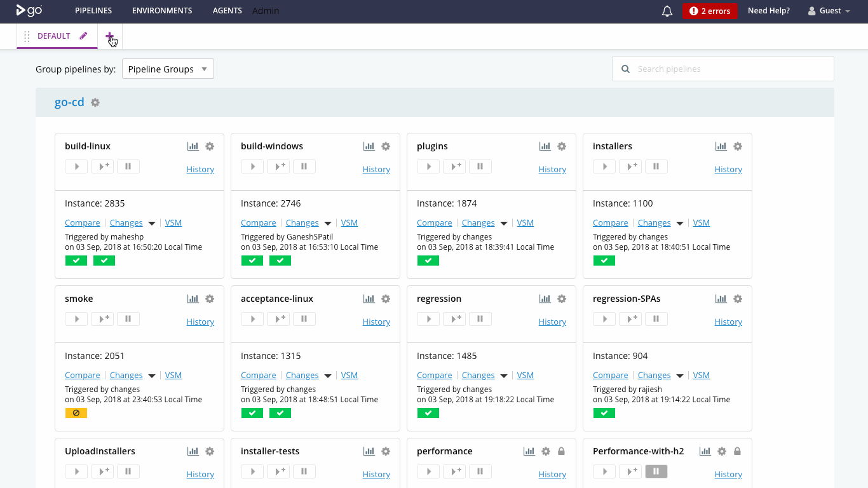Pause the regression pipeline
Screen dimensions: 868x488
click(480, 319)
